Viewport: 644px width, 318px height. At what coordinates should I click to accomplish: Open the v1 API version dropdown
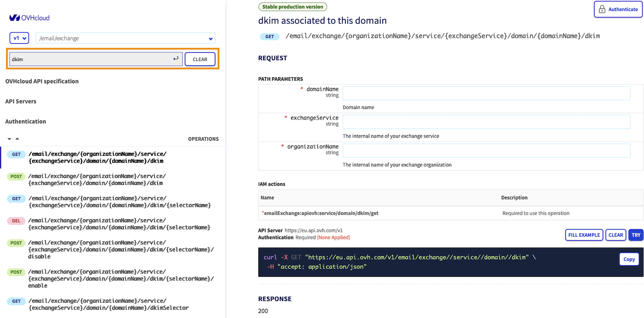pos(19,38)
